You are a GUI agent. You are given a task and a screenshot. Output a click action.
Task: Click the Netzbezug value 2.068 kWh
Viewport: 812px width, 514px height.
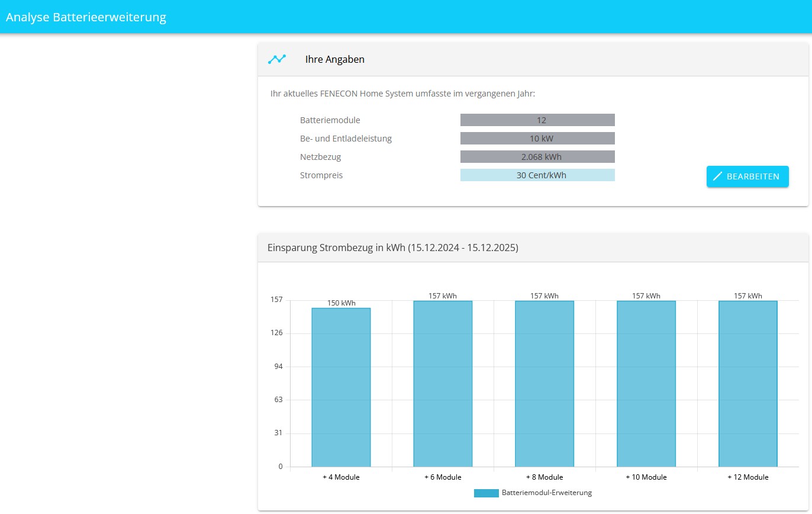click(x=537, y=157)
